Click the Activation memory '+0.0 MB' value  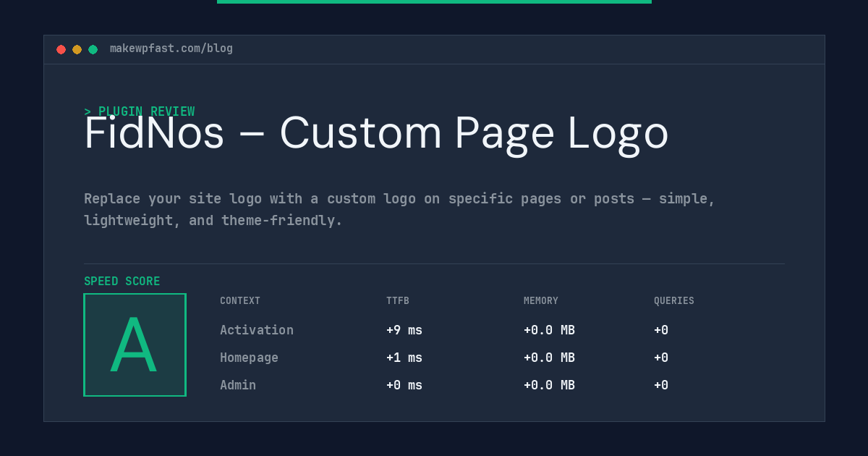pyautogui.click(x=549, y=330)
